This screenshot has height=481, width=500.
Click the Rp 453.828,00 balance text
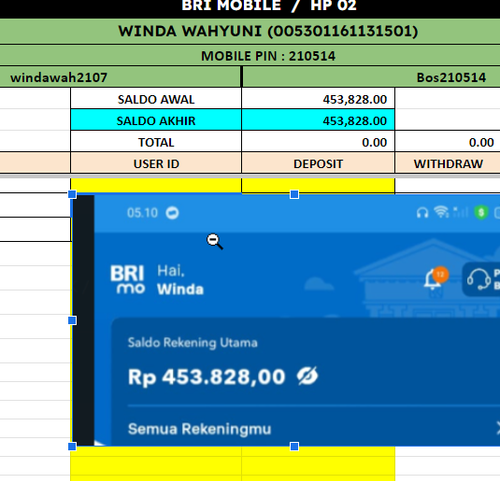[207, 377]
